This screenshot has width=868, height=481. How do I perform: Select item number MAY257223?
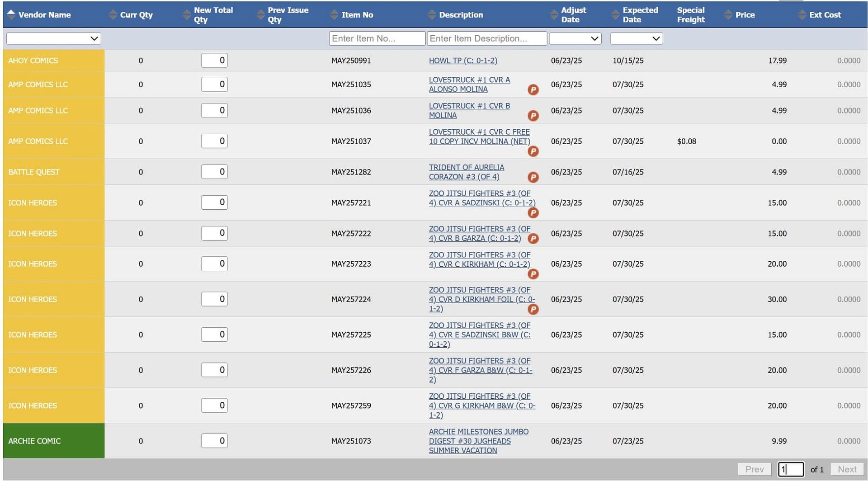(351, 264)
